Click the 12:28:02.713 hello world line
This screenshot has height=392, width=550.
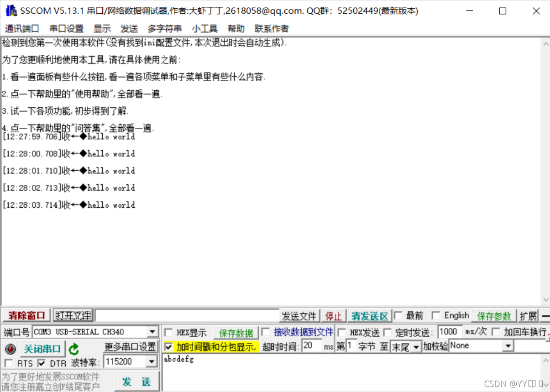(69, 188)
